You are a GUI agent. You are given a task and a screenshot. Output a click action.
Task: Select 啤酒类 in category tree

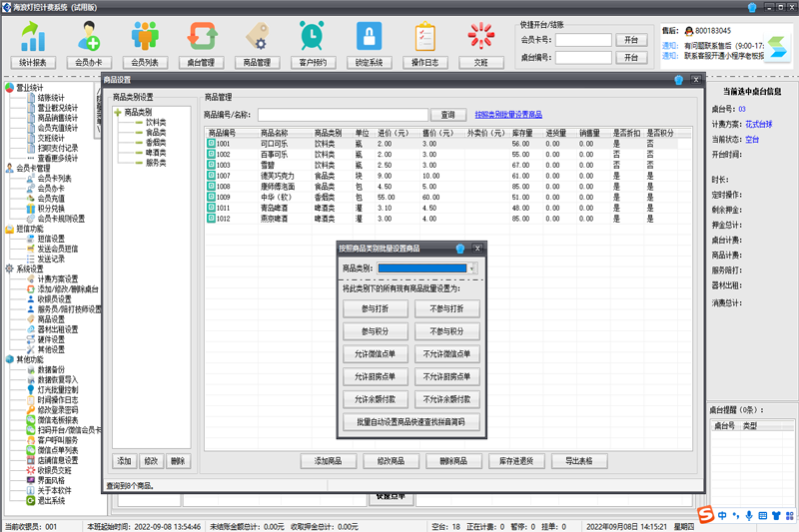156,153
